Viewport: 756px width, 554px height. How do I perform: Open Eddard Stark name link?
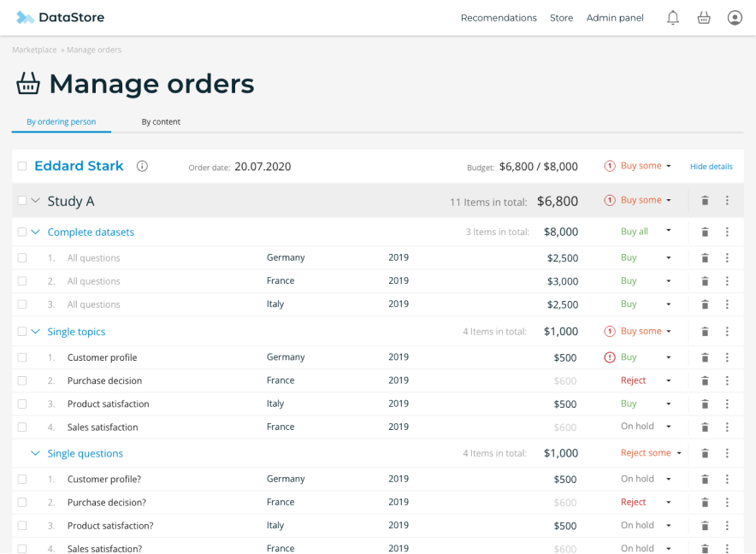click(79, 166)
